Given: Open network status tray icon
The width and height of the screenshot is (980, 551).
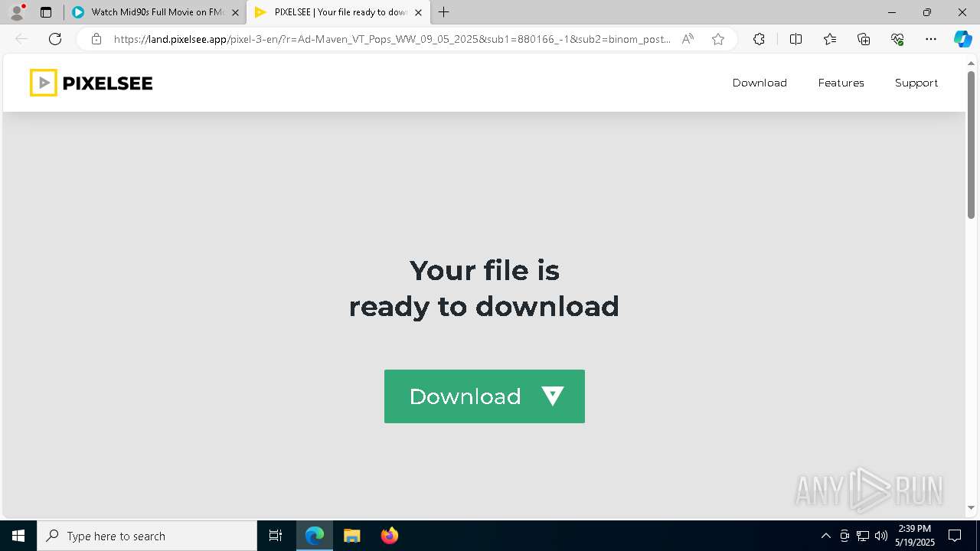Looking at the screenshot, I should (x=863, y=536).
